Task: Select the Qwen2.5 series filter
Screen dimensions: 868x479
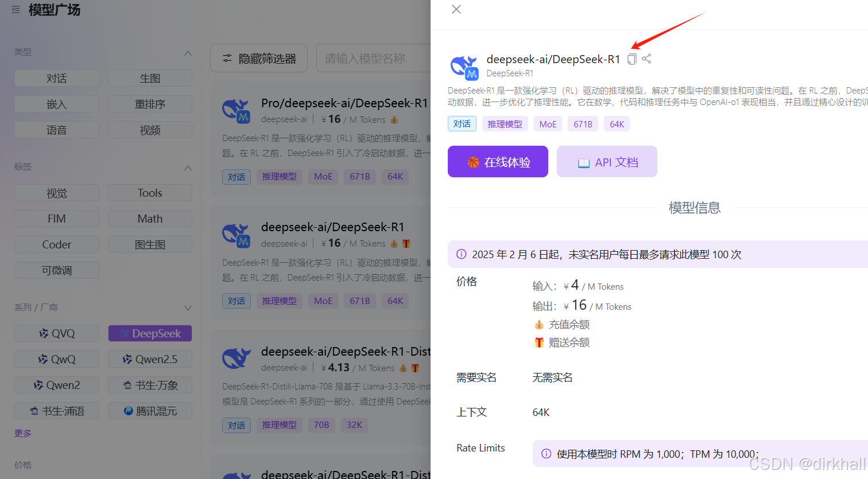Action: click(x=150, y=359)
